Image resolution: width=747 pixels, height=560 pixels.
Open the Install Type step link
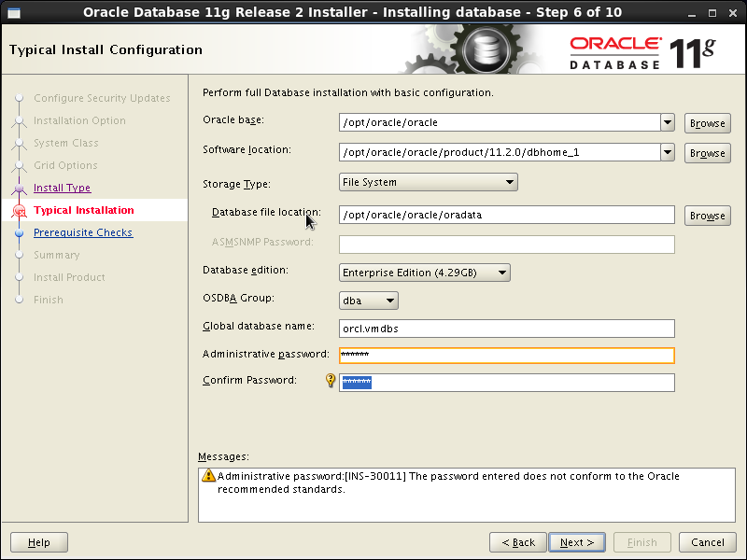[62, 189]
